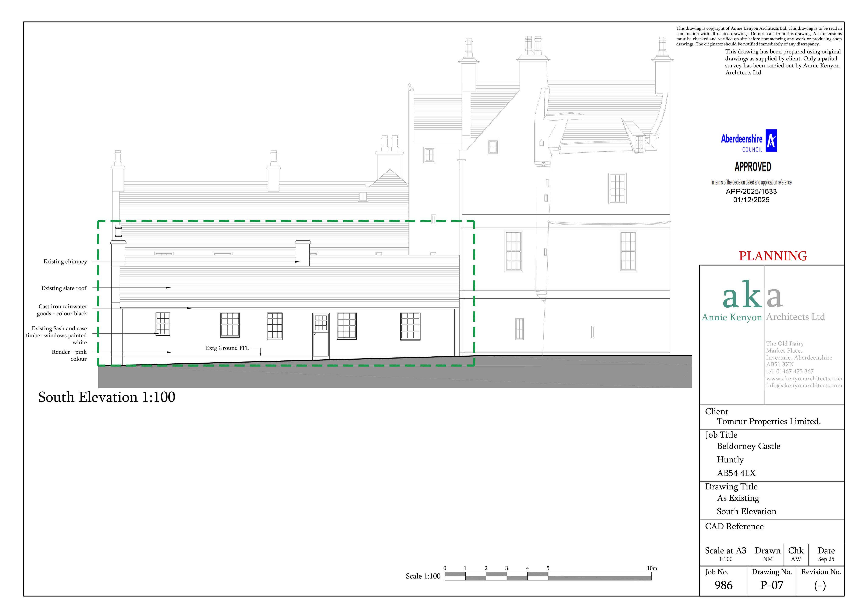This screenshot has width=868, height=614.
Task: Click the Aberdeenshire Council logo
Action: (x=748, y=141)
